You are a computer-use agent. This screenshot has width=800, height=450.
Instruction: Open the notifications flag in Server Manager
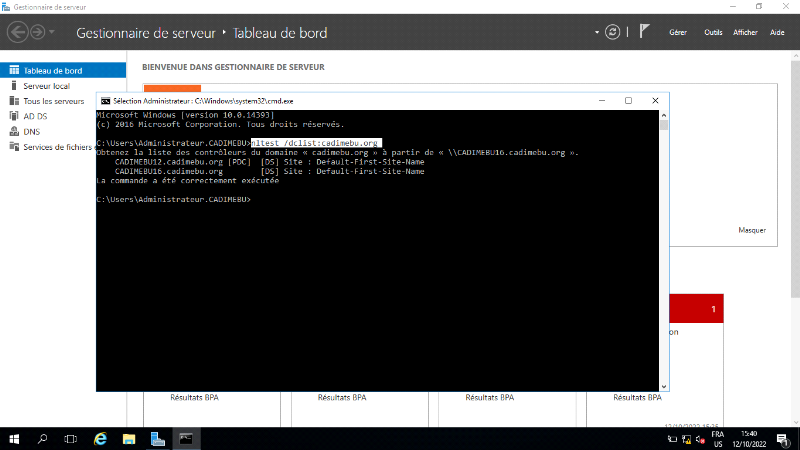pos(644,32)
